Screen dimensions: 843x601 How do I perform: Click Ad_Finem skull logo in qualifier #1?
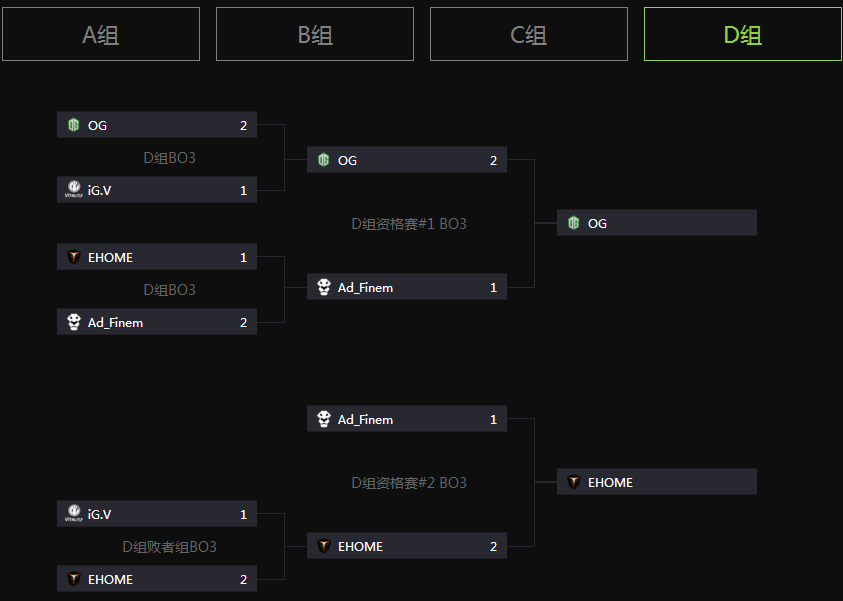pos(324,287)
